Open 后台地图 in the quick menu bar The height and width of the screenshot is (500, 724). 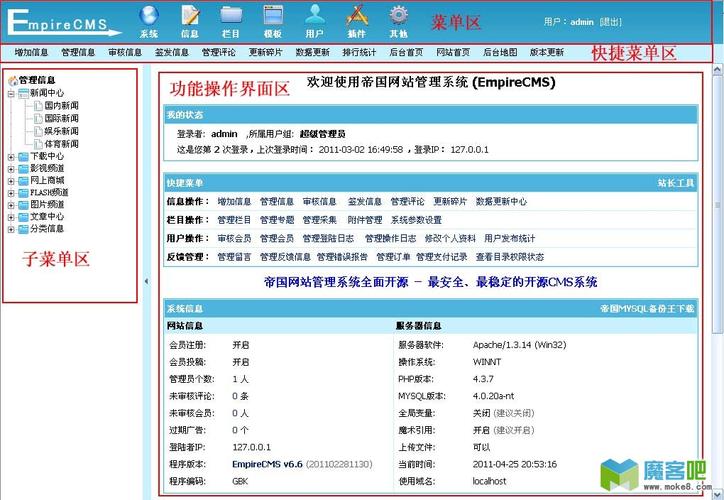[x=500, y=52]
